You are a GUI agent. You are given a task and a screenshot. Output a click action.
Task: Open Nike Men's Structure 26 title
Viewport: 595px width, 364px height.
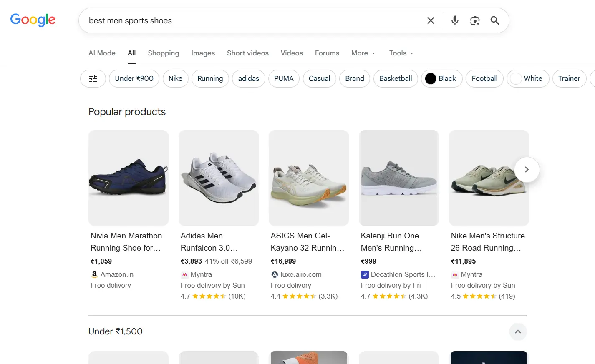coord(488,242)
